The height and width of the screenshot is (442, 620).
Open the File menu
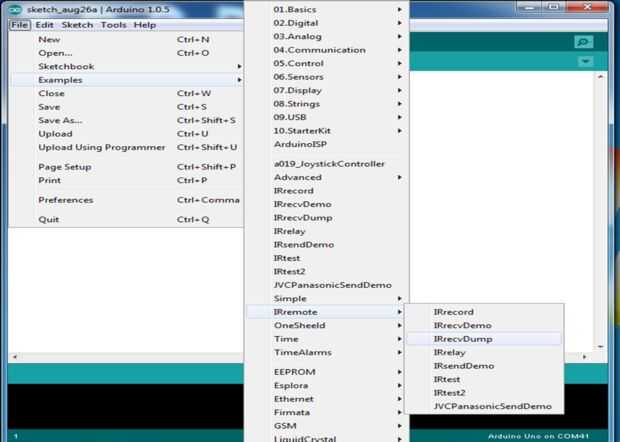[x=20, y=25]
